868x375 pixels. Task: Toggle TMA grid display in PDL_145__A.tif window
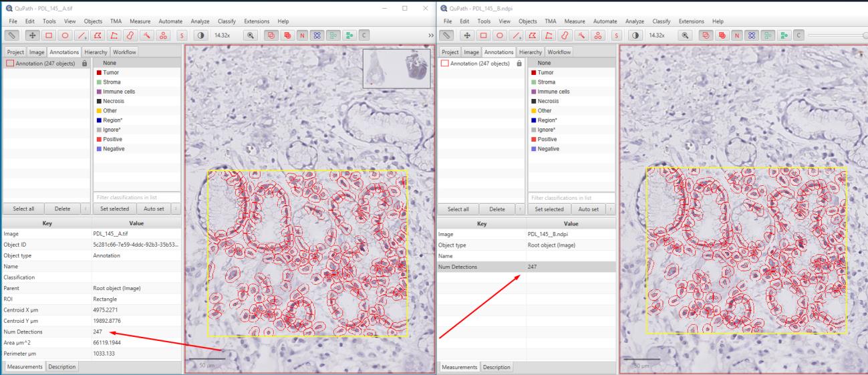coord(317,34)
